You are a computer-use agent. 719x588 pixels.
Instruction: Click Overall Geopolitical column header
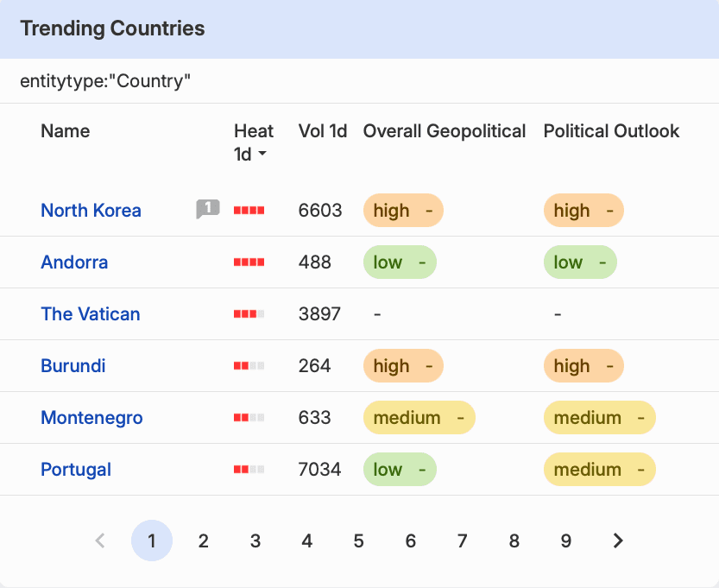[445, 131]
